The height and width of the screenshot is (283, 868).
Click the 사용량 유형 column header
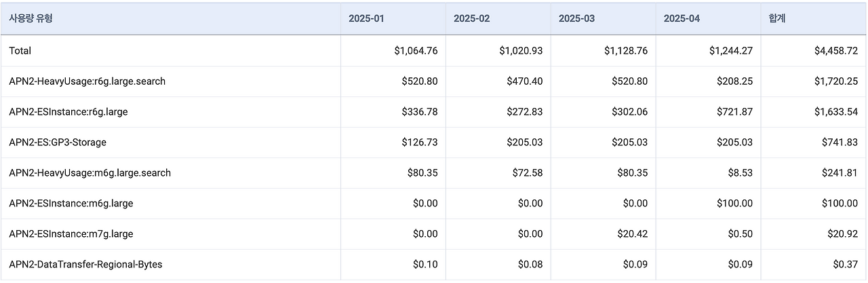(31, 18)
